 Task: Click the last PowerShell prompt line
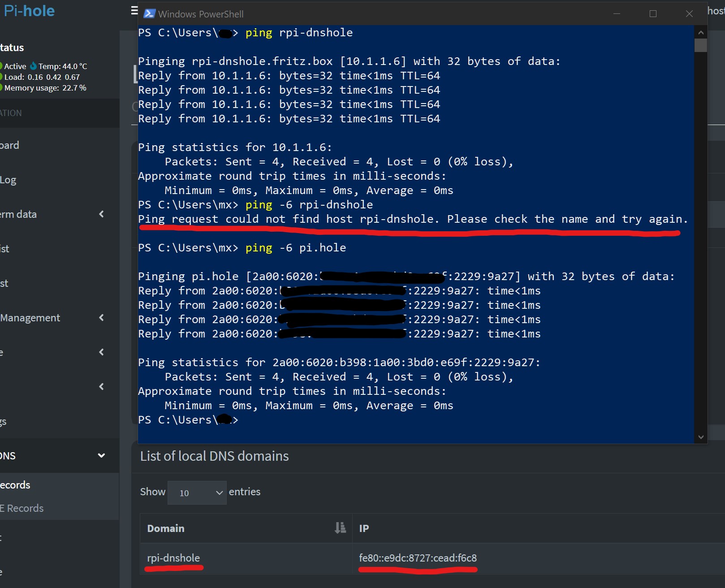188,420
